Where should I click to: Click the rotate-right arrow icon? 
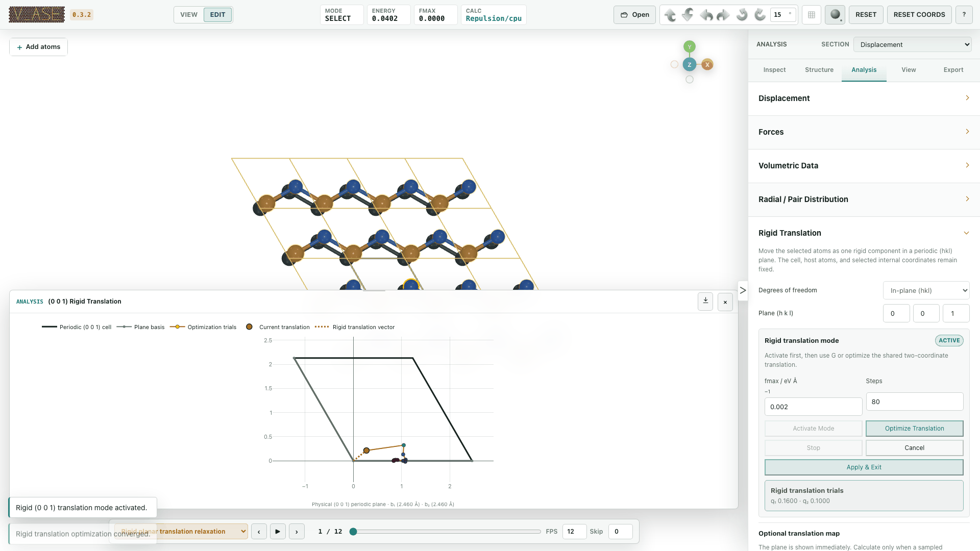(x=723, y=15)
